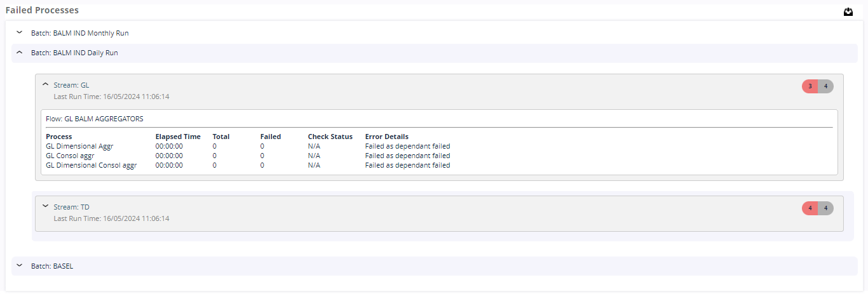Image resolution: width=868 pixels, height=294 pixels.
Task: Click check status N/A for GL Consol aggr
Action: click(314, 156)
